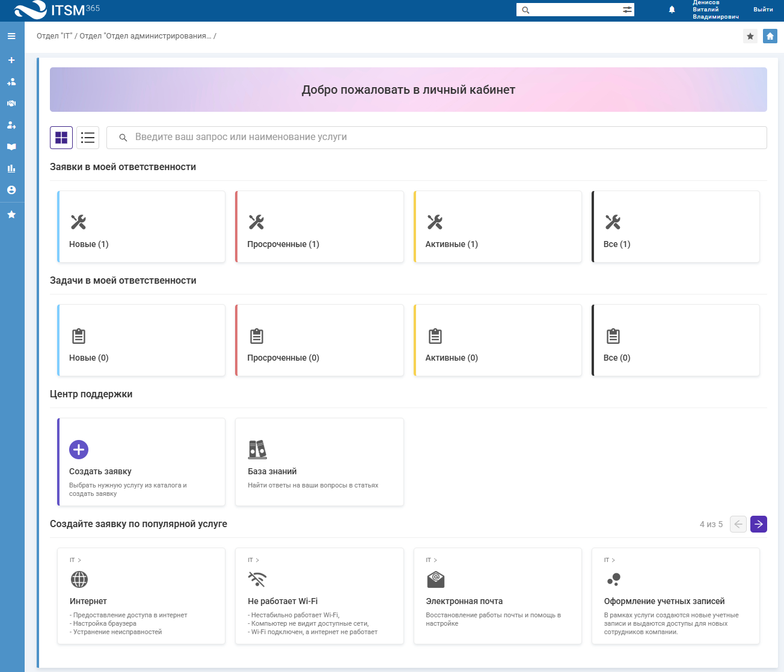
Task: Open Просроченные (1) requests tile
Action: pos(319,227)
